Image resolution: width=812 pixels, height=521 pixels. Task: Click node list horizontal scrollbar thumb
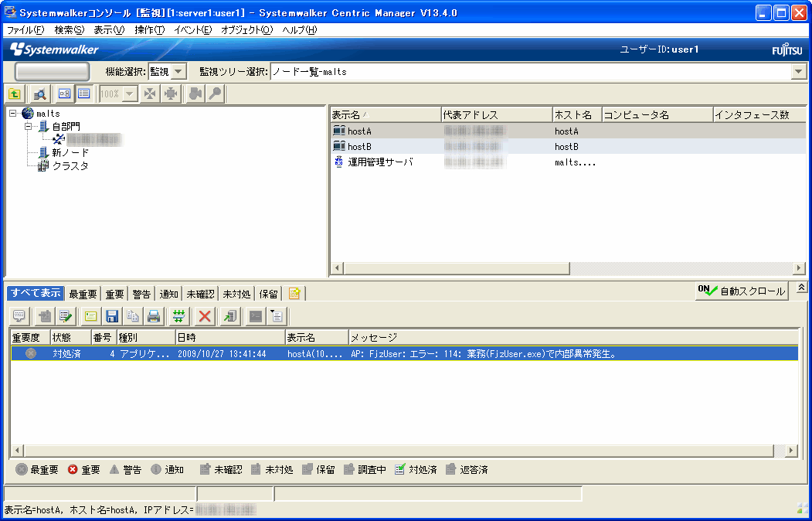(457, 267)
